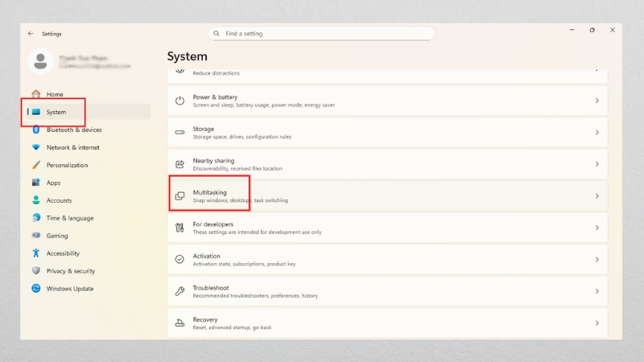644x362 pixels.
Task: Click the Accounts person icon
Action: [36, 200]
